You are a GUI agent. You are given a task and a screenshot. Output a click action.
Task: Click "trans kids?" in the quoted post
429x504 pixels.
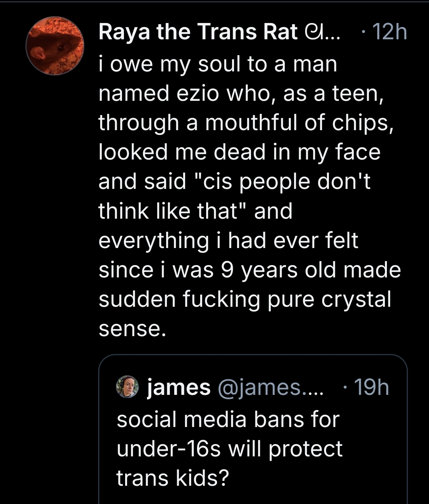[173, 477]
